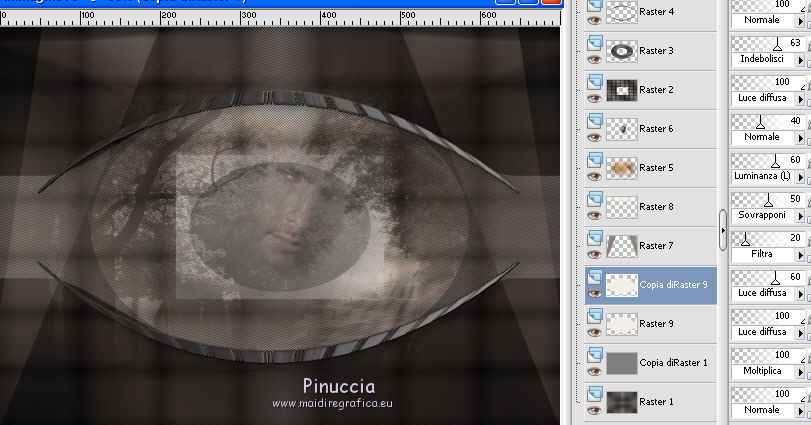Click the horizontal ruler above the canvas
811x425 pixels.
tap(280, 18)
